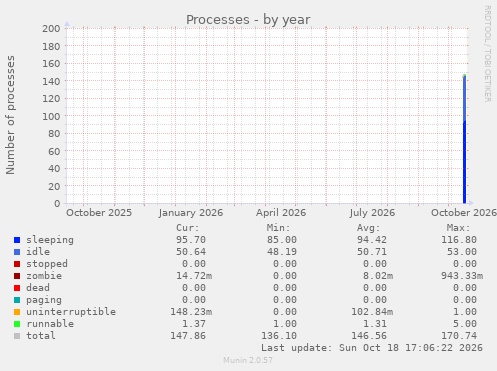This screenshot has height=371, width=497.
Task: Click the 140 y-axis tick label
Action: coord(51,81)
